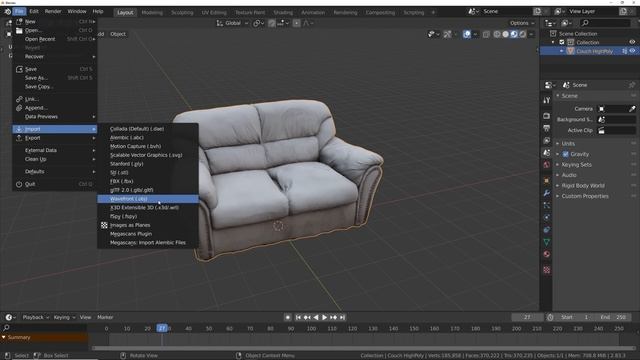Open the View Layer properties tab
The image size is (640, 360).
[x=547, y=141]
